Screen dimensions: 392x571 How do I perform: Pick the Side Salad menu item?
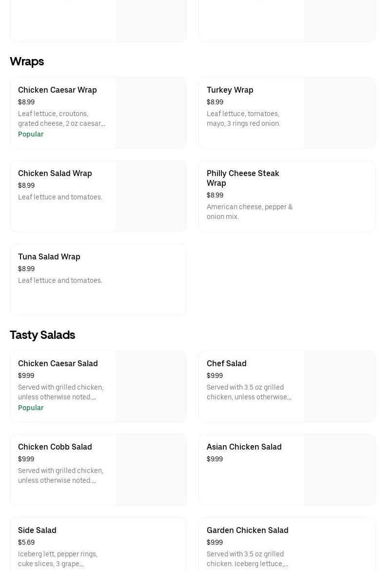(x=37, y=531)
